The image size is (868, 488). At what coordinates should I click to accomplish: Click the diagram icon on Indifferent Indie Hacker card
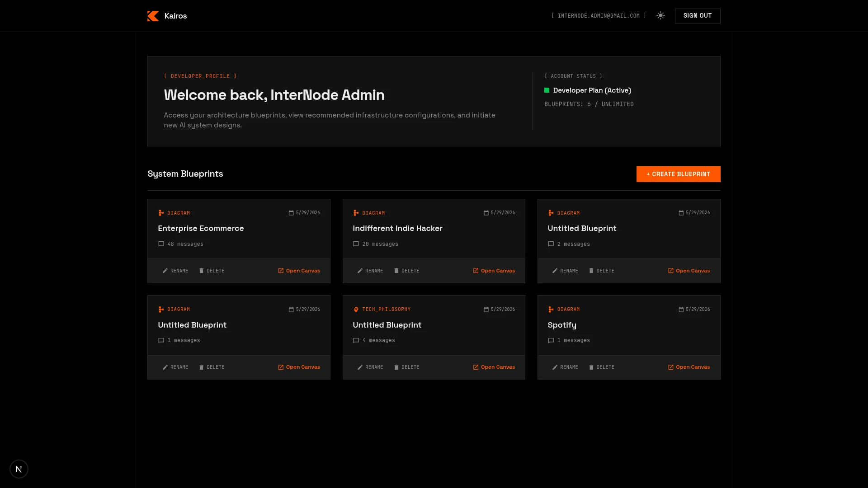coord(356,213)
